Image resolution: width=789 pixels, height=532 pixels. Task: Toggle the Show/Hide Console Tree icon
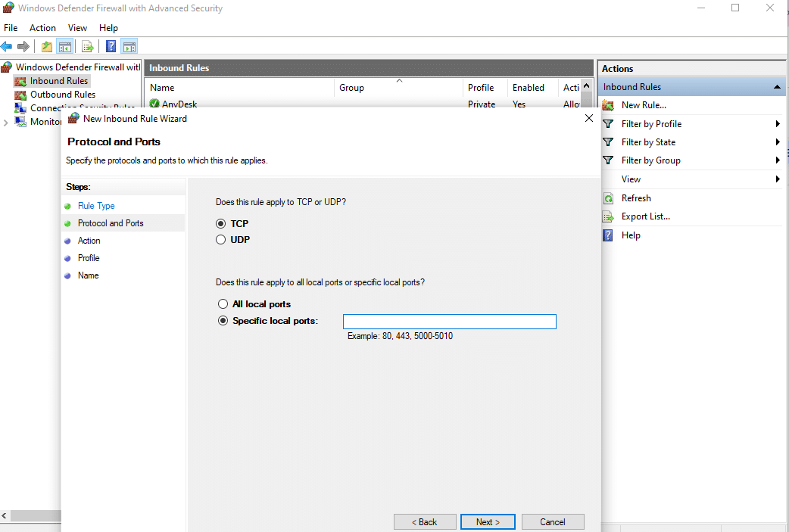[x=65, y=46]
